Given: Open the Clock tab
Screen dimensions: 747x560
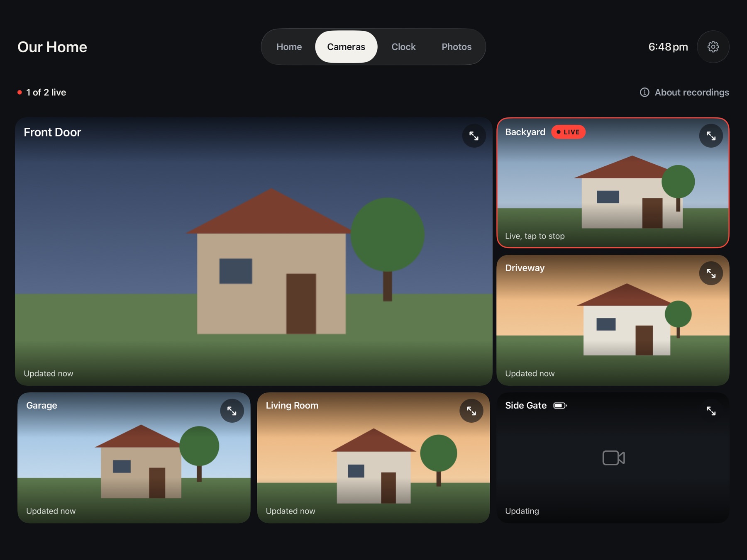Looking at the screenshot, I should coord(403,46).
